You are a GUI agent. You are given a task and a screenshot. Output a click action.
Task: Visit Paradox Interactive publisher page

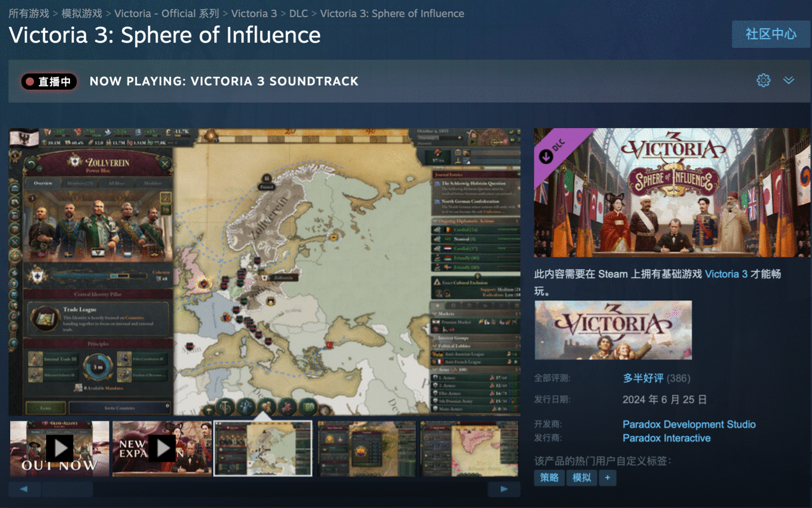pyautogui.click(x=666, y=439)
